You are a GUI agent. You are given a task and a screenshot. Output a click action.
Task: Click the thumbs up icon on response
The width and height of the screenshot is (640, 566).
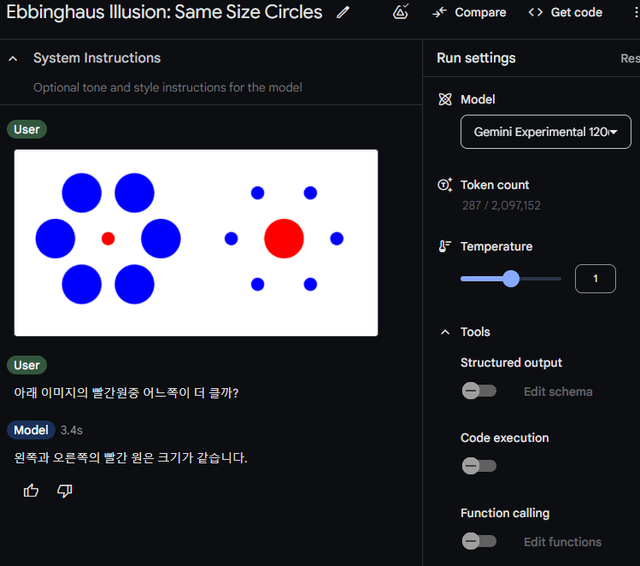[31, 490]
